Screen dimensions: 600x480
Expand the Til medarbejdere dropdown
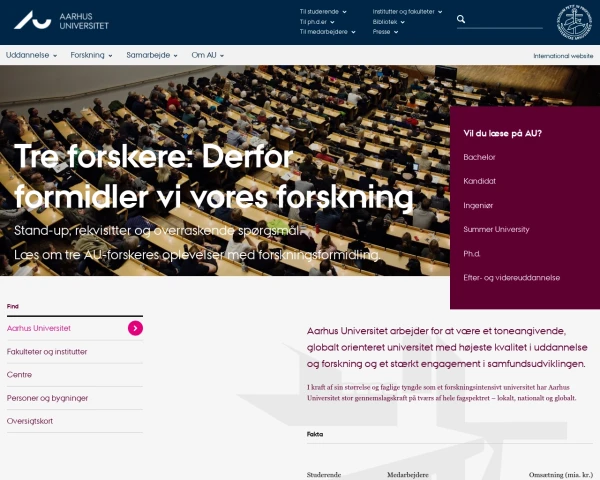click(324, 32)
